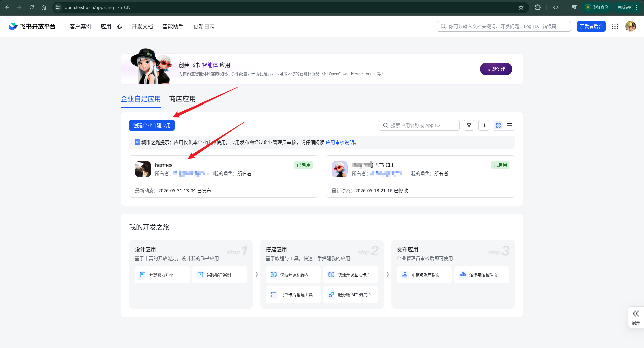Click the 验证身份 profile chip

pos(597,7)
